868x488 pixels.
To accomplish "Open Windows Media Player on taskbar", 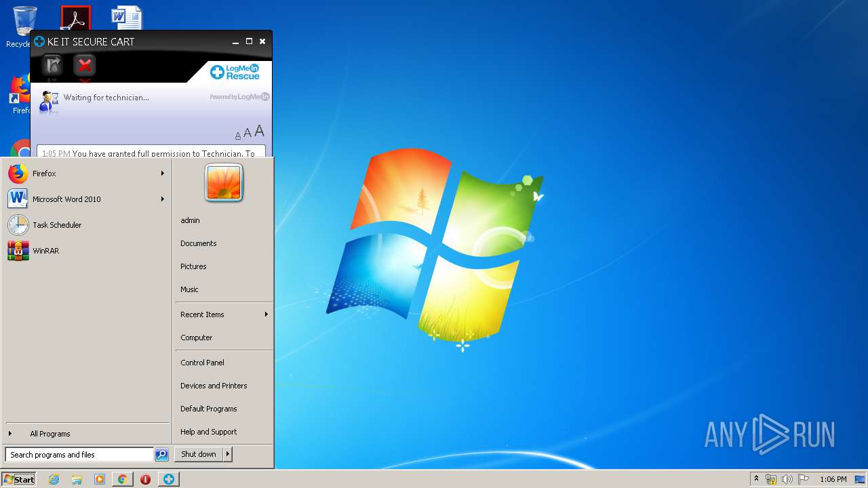I will [x=100, y=479].
